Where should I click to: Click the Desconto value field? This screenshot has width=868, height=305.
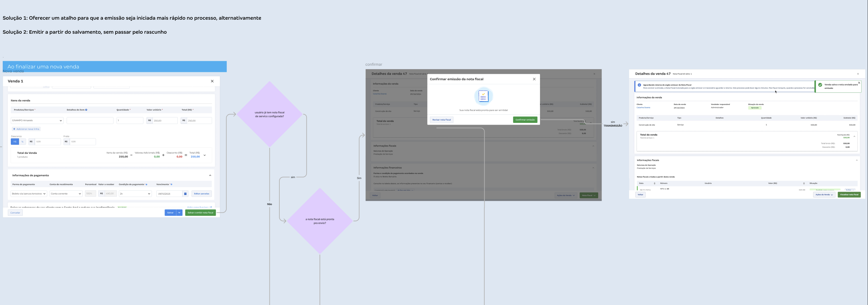coord(48,142)
